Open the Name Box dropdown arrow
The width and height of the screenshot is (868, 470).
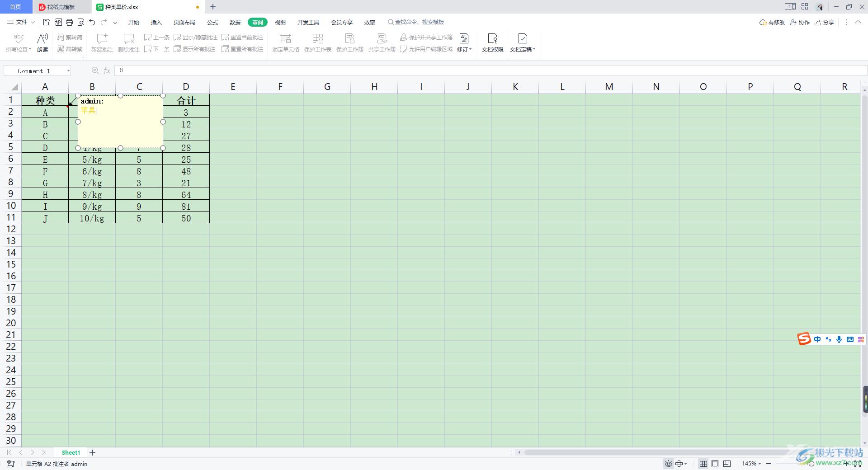click(68, 71)
